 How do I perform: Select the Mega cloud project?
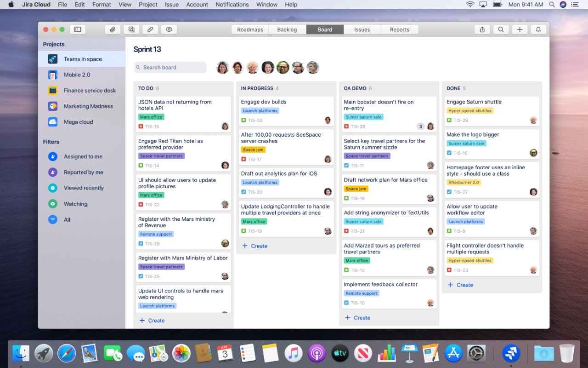coord(78,122)
